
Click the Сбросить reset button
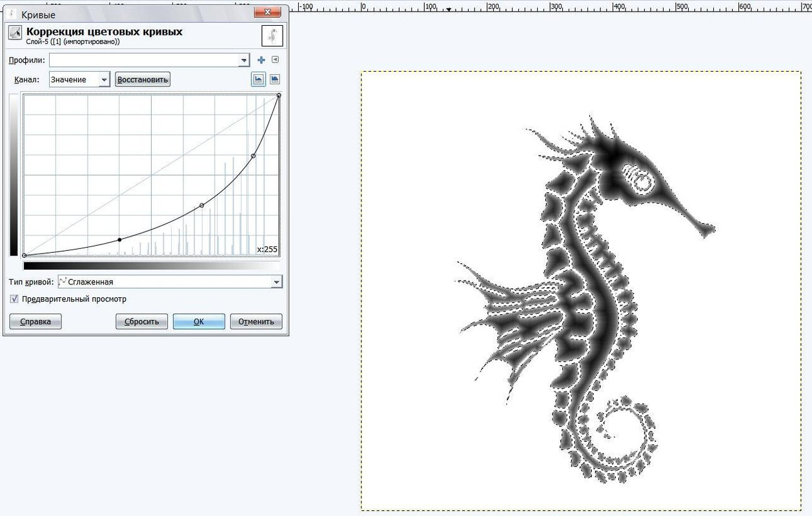click(x=142, y=321)
